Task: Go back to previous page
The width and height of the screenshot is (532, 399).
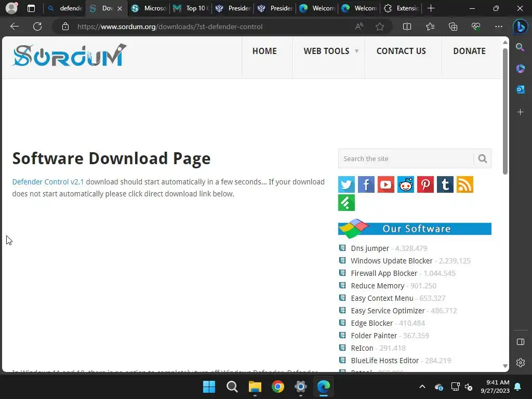Action: [15, 26]
